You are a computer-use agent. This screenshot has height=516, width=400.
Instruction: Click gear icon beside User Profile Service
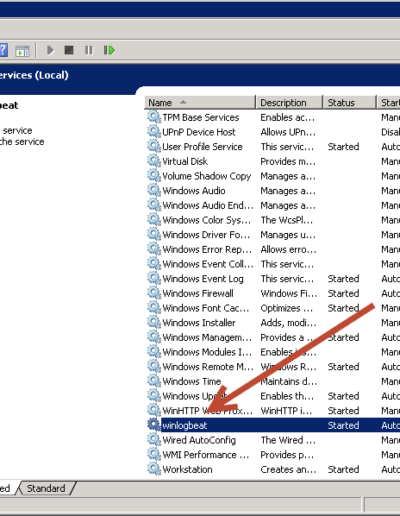(x=154, y=146)
